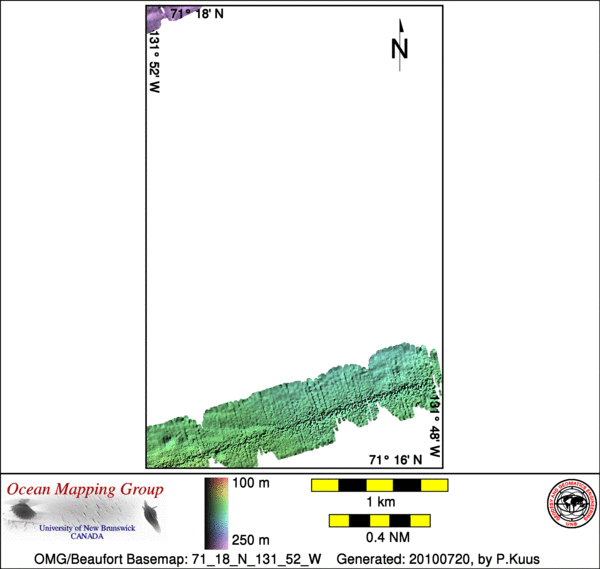Click the University of New Brunswick Canada text
The image size is (600, 569).
click(x=93, y=530)
